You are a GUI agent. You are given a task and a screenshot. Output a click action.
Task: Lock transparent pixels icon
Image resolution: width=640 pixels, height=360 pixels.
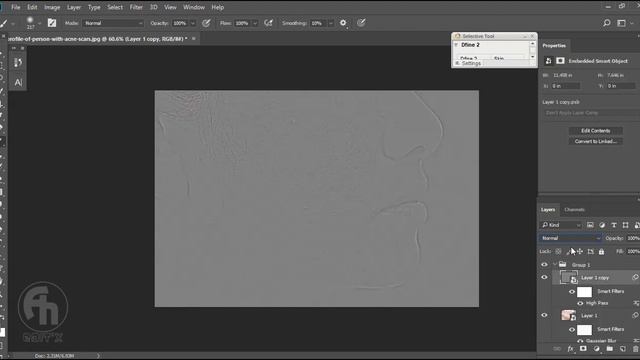558,252
